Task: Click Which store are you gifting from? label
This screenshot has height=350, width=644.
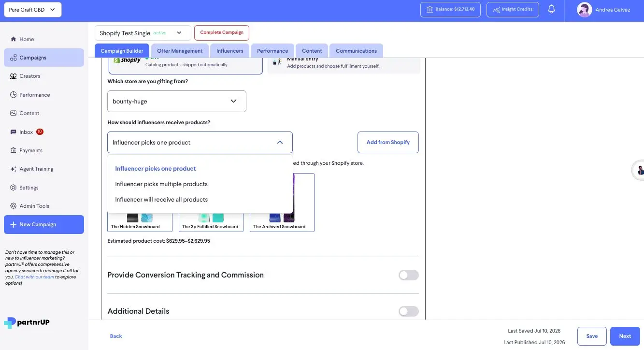Action: [147, 81]
